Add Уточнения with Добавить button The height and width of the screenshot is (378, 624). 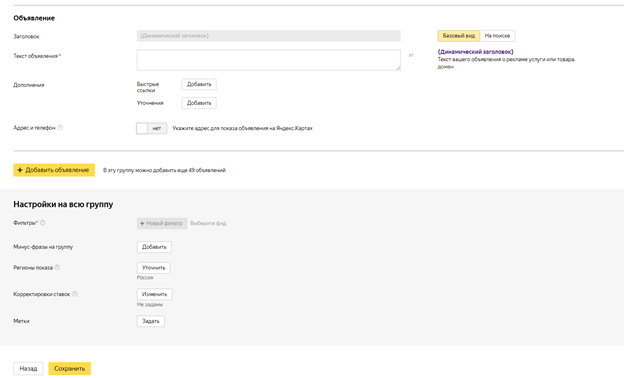pyautogui.click(x=199, y=103)
